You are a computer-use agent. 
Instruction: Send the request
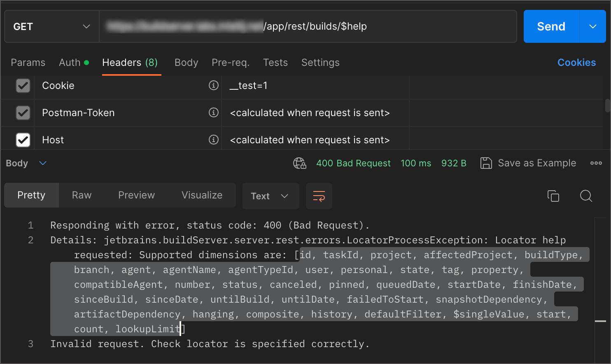click(x=550, y=26)
